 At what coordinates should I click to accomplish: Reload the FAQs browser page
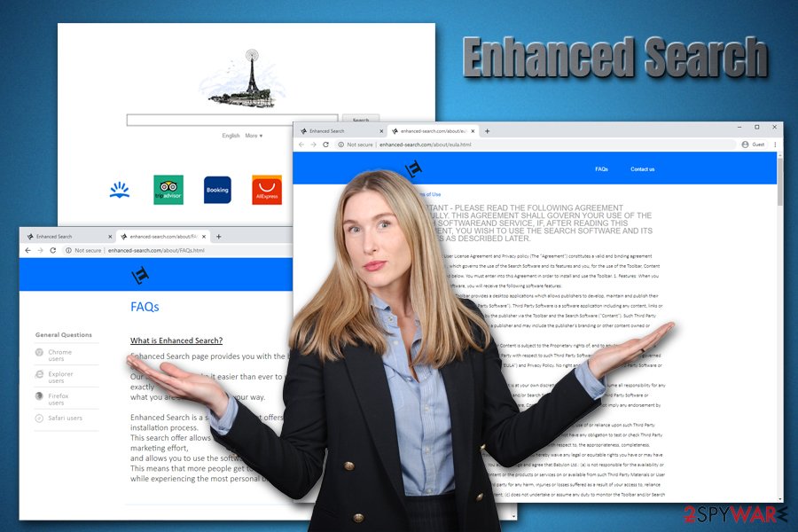coord(53,250)
